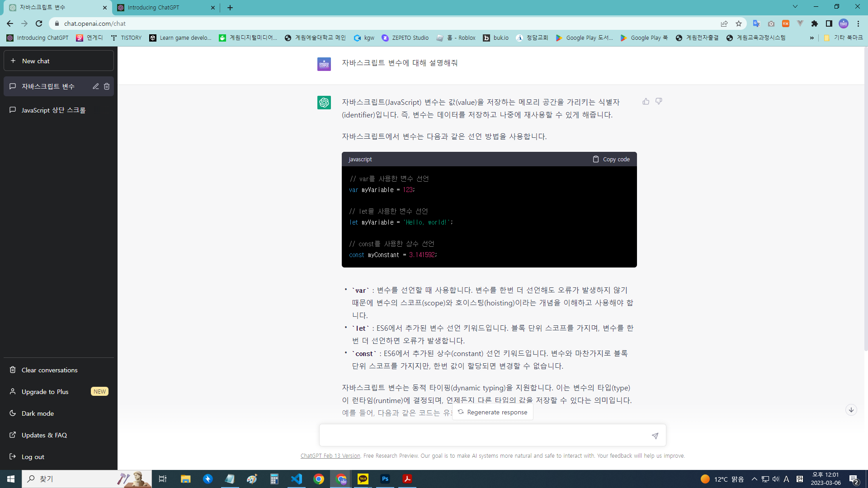Click Regenerate response
Viewport: 868px width, 488px height.
tap(492, 412)
